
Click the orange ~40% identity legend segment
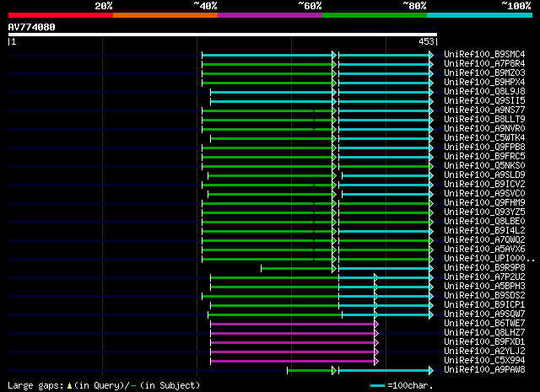[x=165, y=15]
